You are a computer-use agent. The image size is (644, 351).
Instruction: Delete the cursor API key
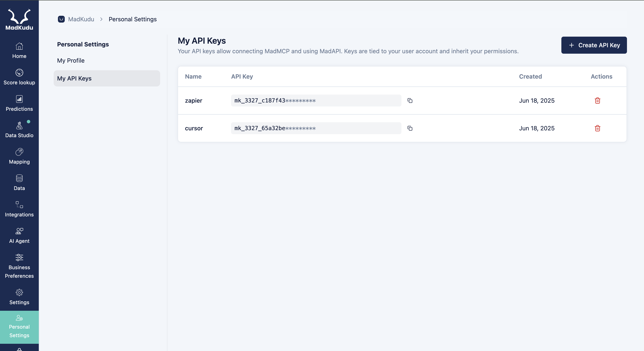597,128
